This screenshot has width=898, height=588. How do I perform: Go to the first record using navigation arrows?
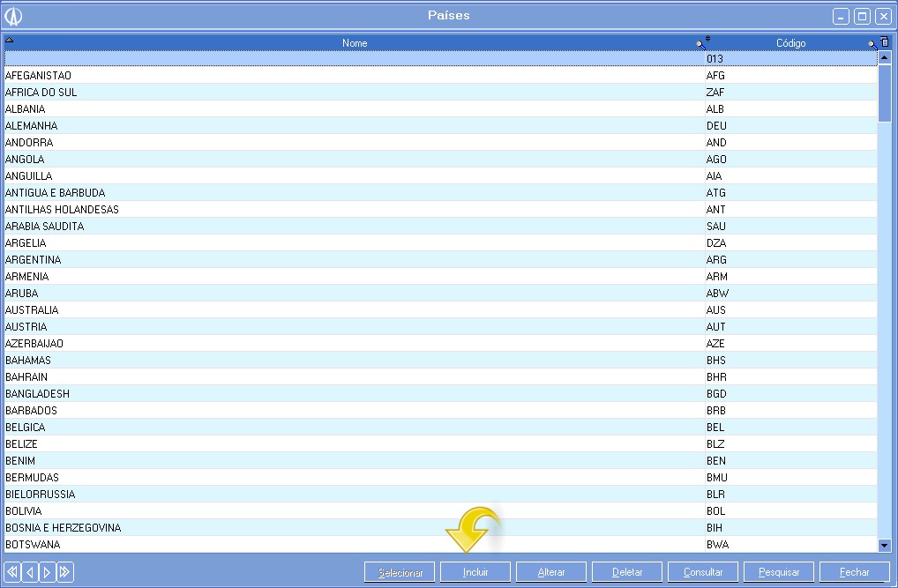click(11, 572)
